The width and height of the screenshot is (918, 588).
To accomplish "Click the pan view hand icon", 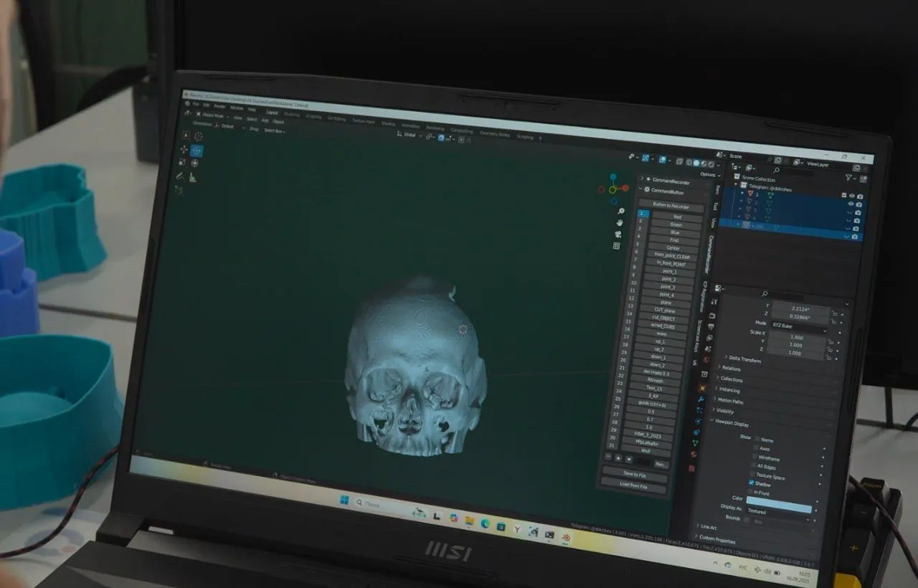I will [x=619, y=222].
